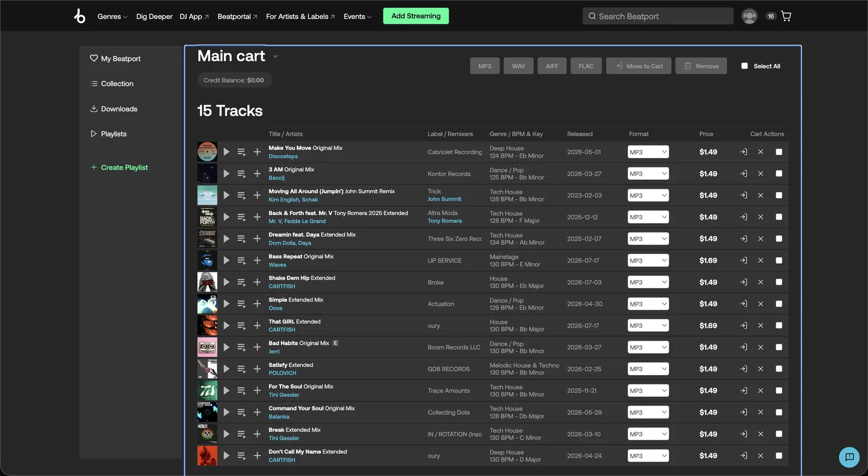This screenshot has height=476, width=868.
Task: Check the Select All checkbox
Action: point(744,66)
